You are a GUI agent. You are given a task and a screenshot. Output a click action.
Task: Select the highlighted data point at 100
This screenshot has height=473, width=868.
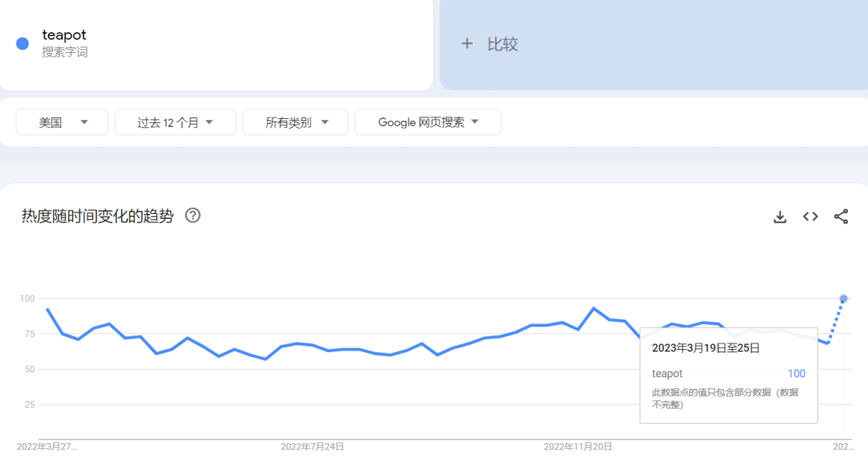tap(844, 299)
